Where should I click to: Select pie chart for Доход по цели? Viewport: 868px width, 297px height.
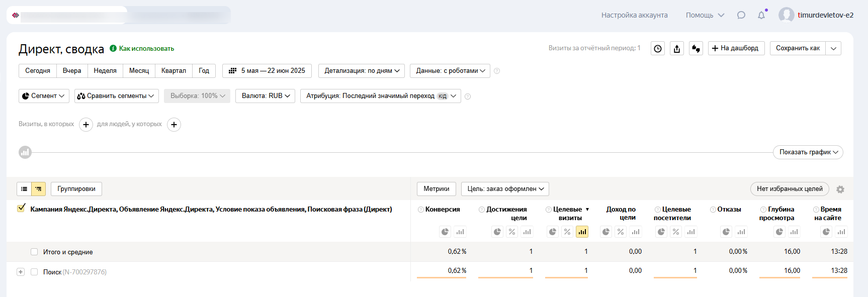coord(606,232)
